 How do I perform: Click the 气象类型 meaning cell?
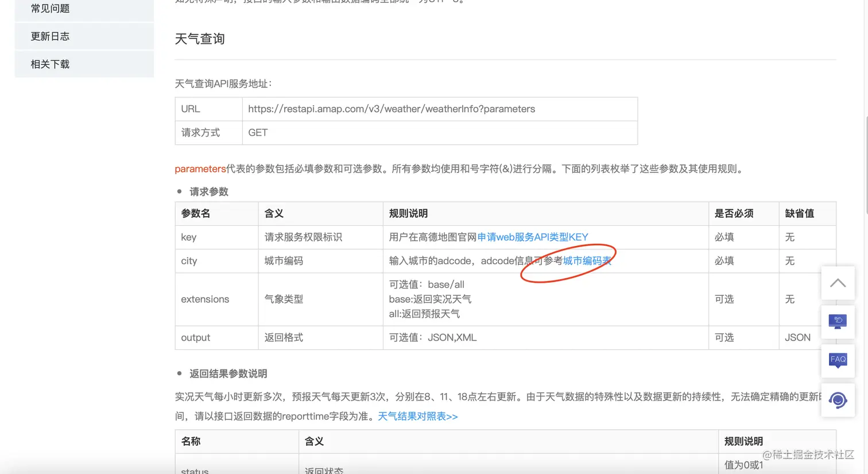point(320,299)
